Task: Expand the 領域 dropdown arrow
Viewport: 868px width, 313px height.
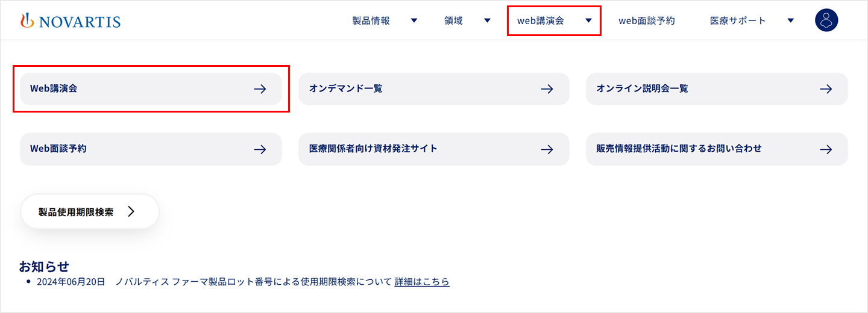Action: 487,20
